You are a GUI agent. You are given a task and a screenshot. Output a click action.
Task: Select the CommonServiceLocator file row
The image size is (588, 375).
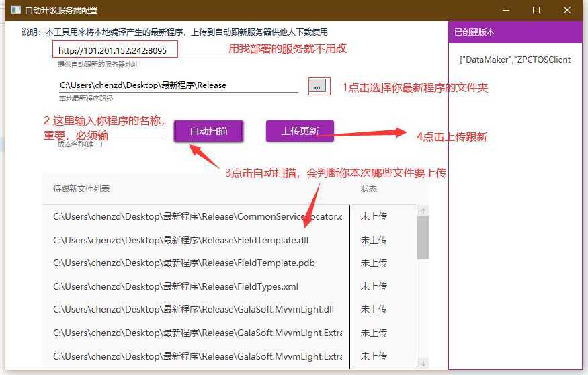point(230,217)
